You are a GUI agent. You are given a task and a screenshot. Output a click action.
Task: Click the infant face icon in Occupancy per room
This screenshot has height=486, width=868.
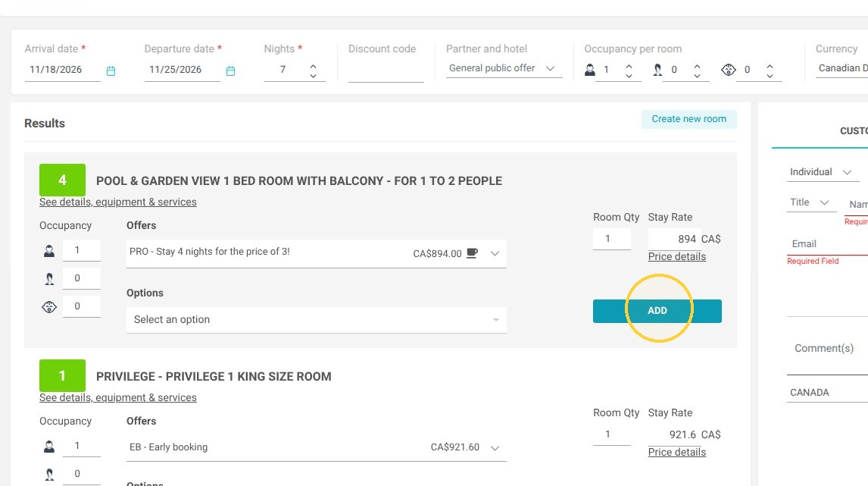729,70
